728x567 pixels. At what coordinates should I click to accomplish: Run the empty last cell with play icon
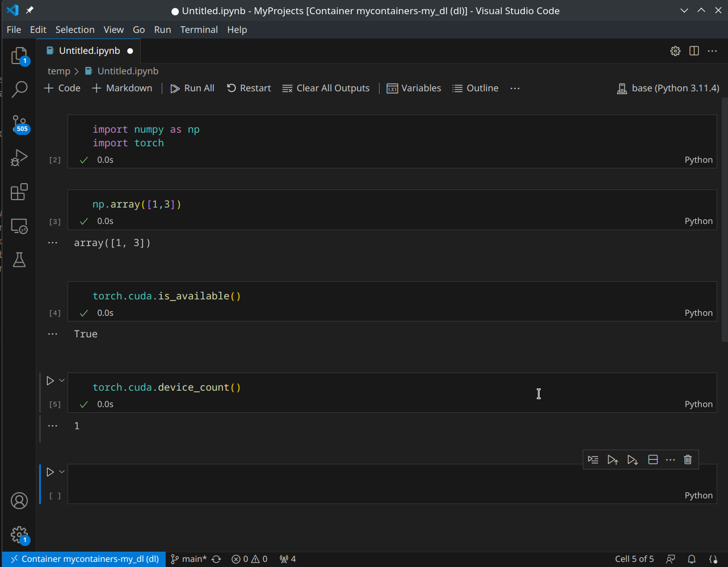point(50,472)
